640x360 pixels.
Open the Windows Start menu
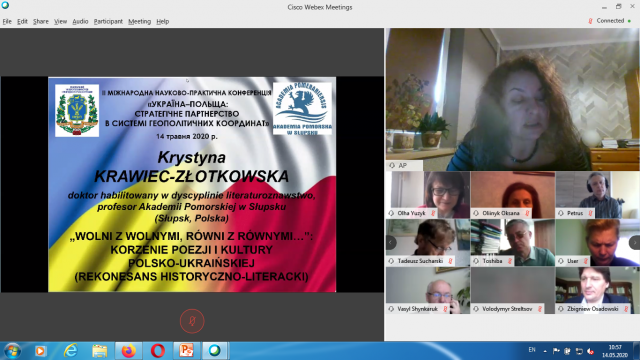click(12, 351)
